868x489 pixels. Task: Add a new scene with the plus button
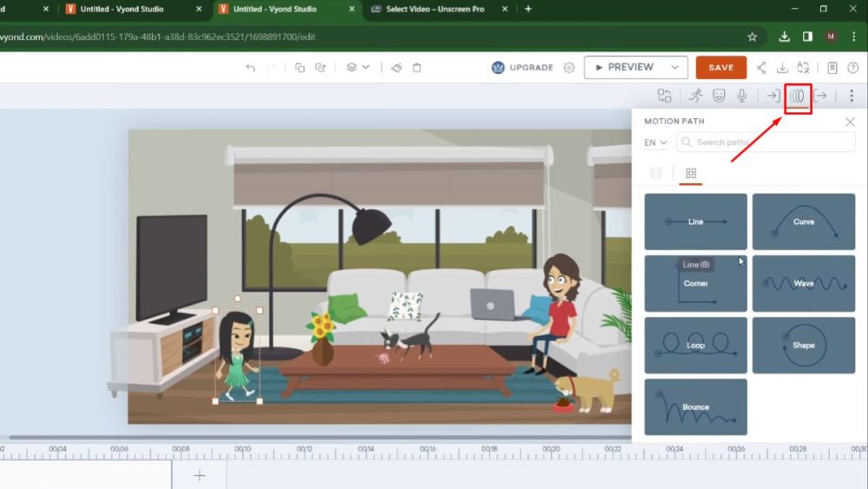200,475
